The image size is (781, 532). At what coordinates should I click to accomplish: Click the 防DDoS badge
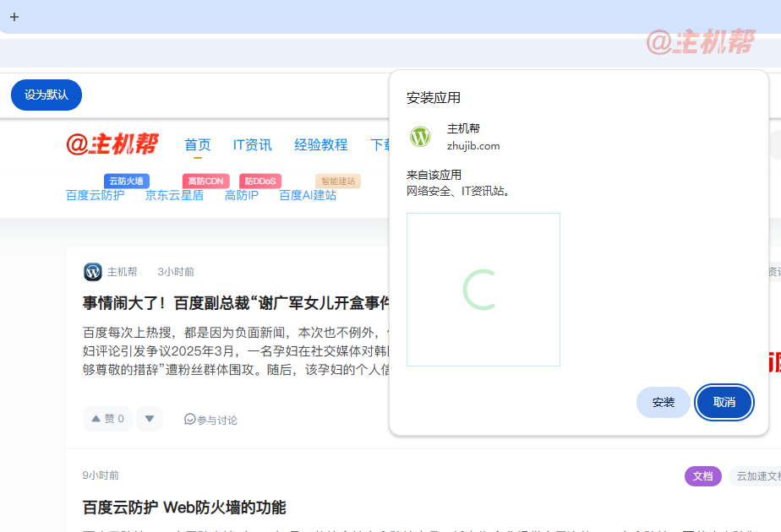click(x=260, y=182)
